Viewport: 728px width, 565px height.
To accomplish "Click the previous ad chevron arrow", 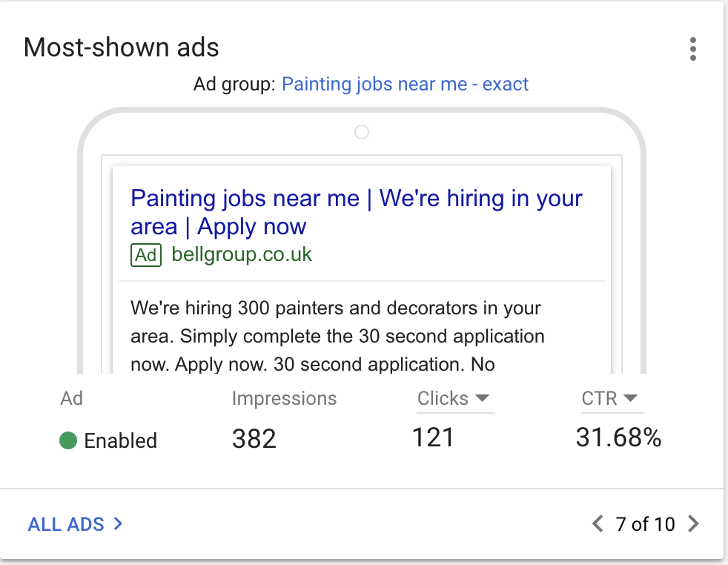I will click(x=598, y=524).
